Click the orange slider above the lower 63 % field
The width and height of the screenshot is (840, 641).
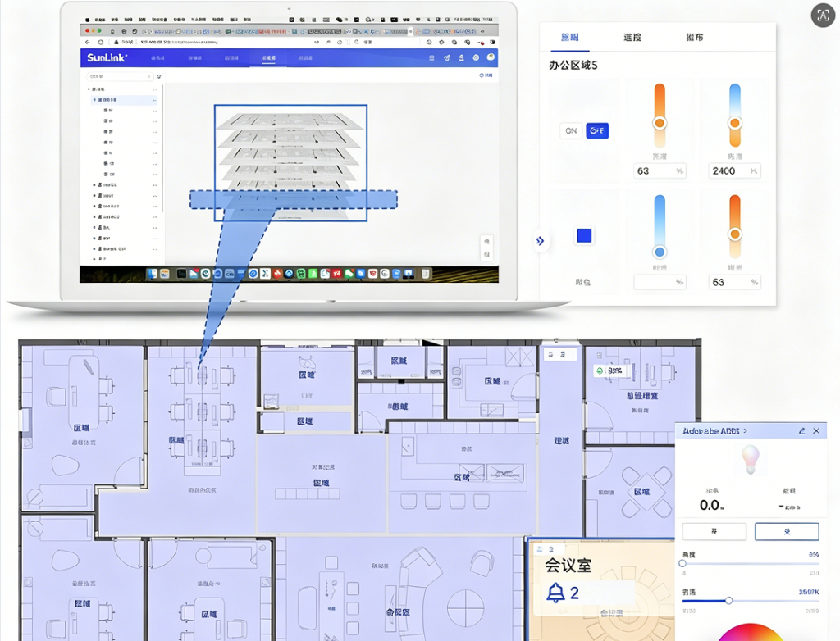(734, 227)
